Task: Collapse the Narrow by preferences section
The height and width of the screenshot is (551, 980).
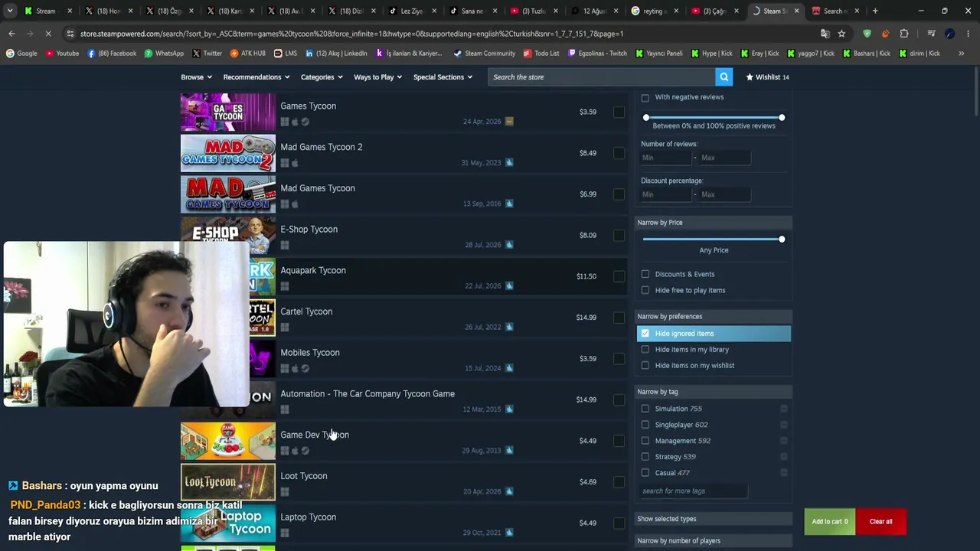Action: [714, 316]
